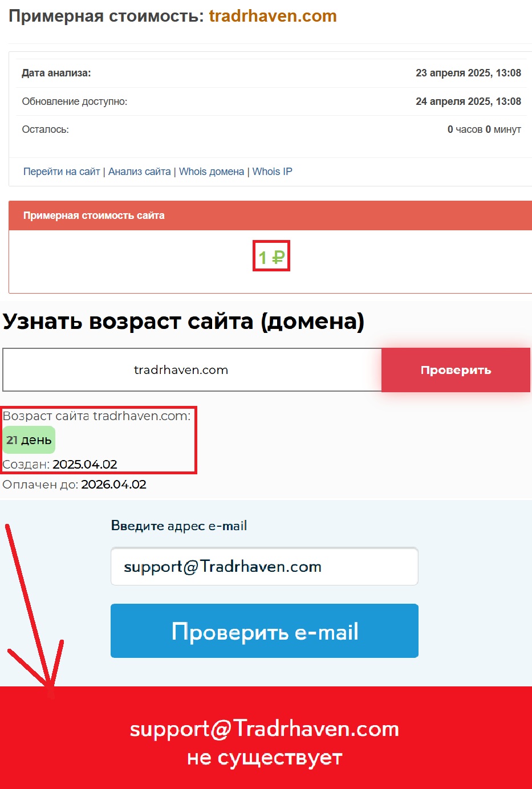Click the 'Оплачен до: 2026.04.02' expiry date
Viewport: 532px width, 789px height.
click(x=75, y=485)
